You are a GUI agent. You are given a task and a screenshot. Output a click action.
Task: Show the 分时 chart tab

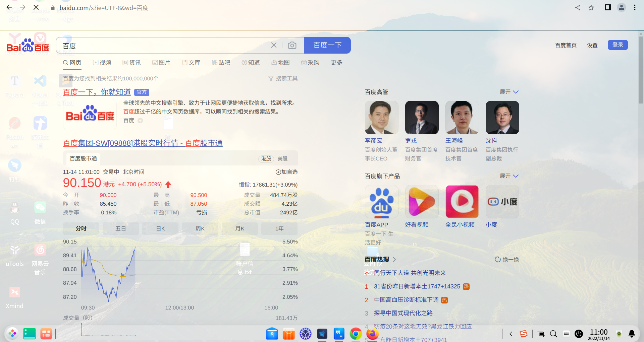tap(81, 228)
